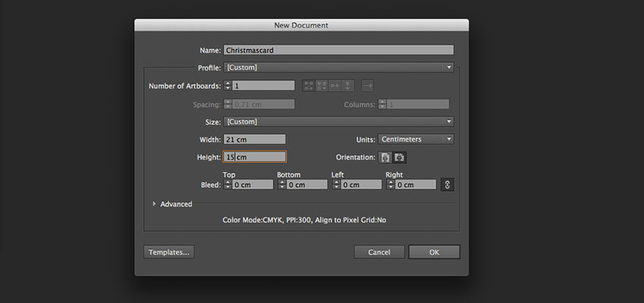Click the Right bleed input field

tap(415, 184)
